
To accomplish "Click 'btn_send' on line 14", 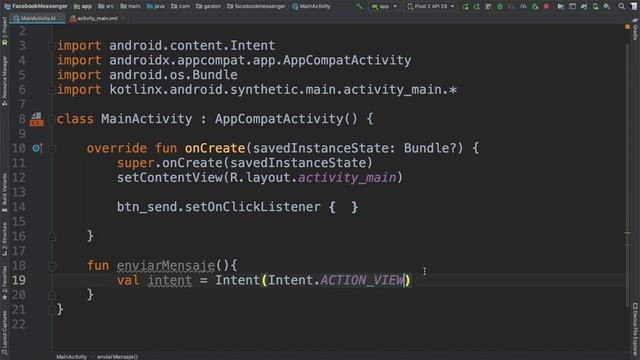I will click(x=147, y=207).
